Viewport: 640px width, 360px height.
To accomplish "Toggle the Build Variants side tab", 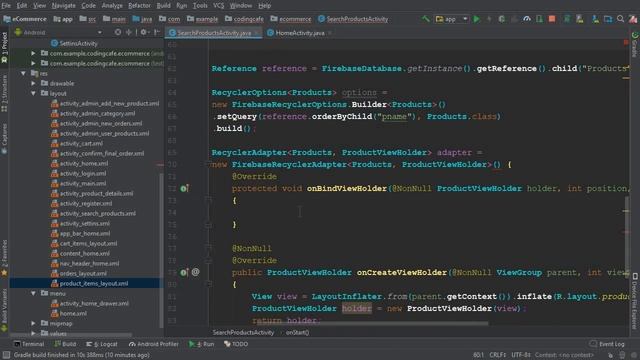I will coord(4,309).
